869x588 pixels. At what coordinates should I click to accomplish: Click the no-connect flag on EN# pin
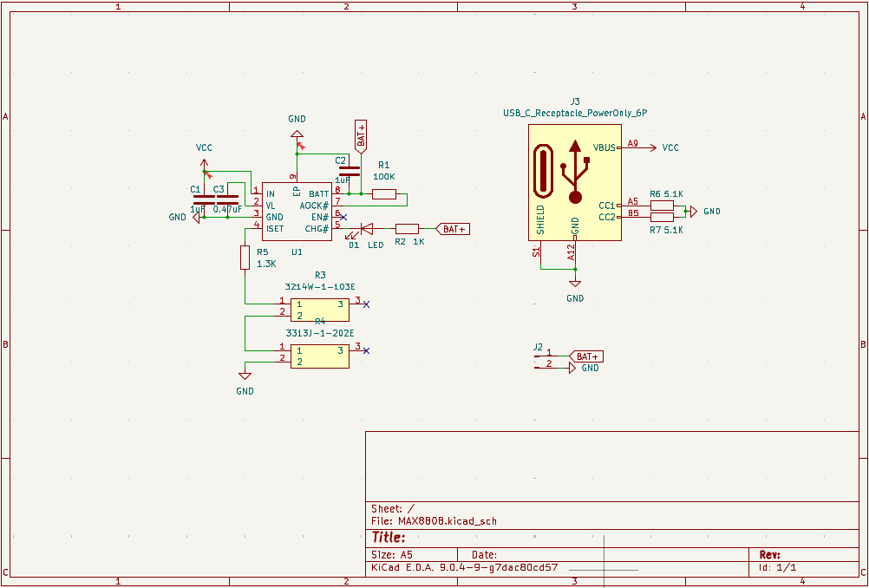pos(344,217)
